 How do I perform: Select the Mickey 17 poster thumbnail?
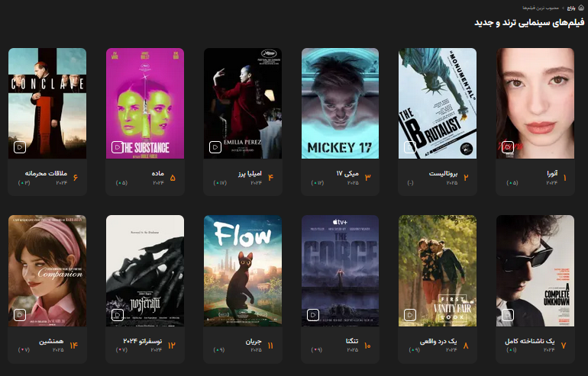tap(340, 104)
